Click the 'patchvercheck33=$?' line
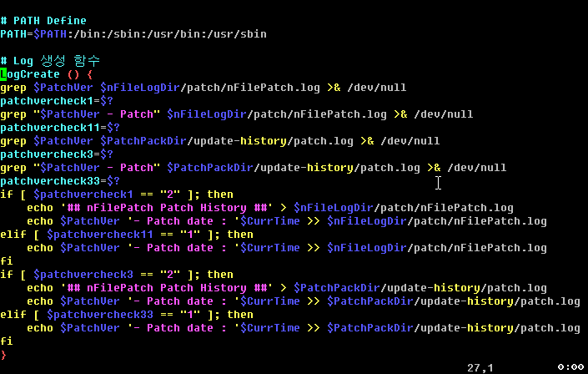This screenshot has height=374, width=588. tap(60, 181)
